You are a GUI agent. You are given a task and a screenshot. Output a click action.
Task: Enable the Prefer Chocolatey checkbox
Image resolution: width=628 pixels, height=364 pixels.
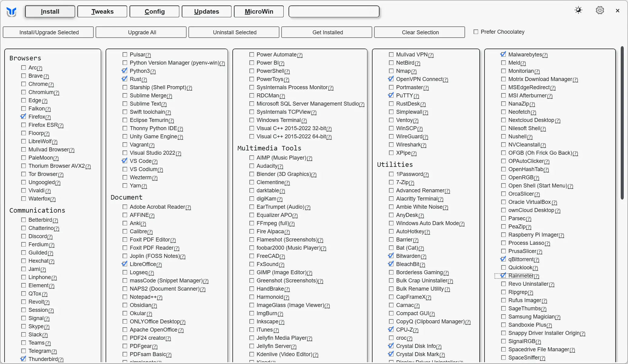[x=476, y=32]
